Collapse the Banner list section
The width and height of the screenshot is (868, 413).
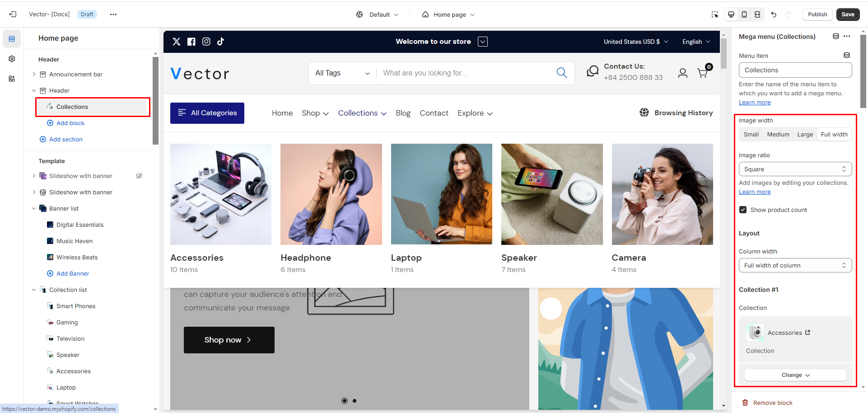[x=34, y=208]
